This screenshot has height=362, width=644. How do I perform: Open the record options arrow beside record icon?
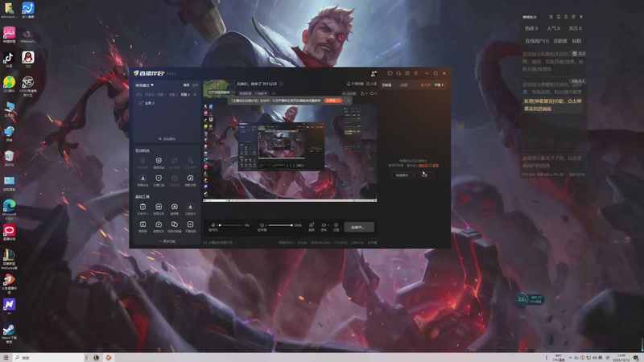point(328,225)
